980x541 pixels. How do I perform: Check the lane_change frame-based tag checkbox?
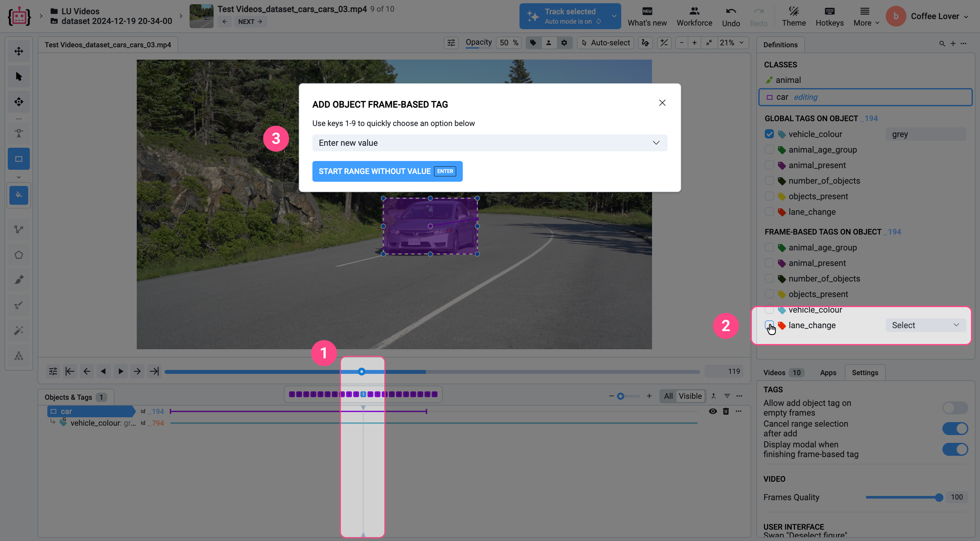[x=769, y=325]
